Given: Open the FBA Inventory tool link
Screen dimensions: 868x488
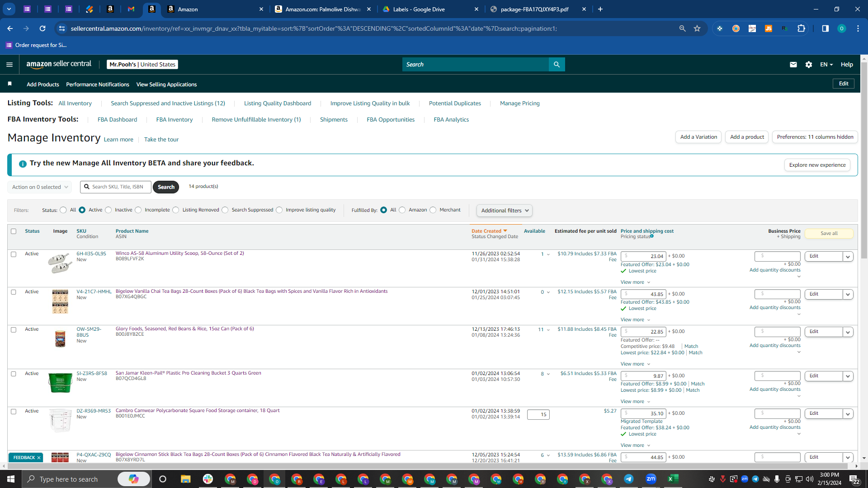Looking at the screenshot, I should tap(175, 120).
